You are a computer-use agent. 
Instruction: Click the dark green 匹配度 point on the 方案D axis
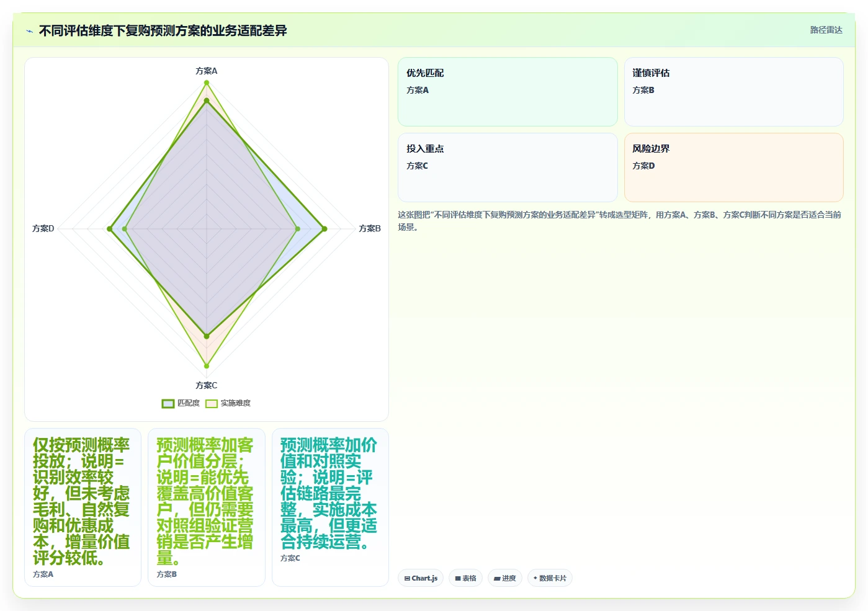[x=110, y=229]
